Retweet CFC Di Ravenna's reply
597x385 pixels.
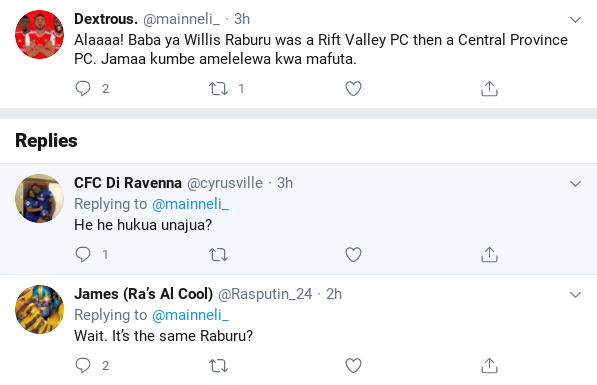pyautogui.click(x=219, y=254)
